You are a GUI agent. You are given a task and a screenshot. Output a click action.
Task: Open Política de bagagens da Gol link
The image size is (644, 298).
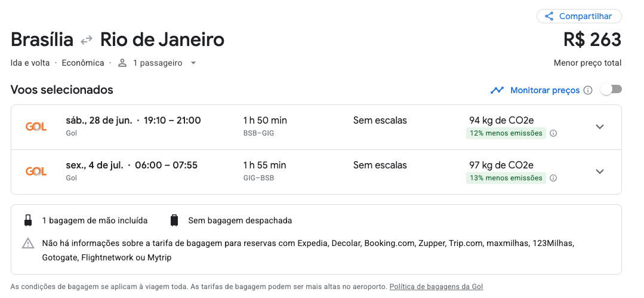[x=436, y=287]
